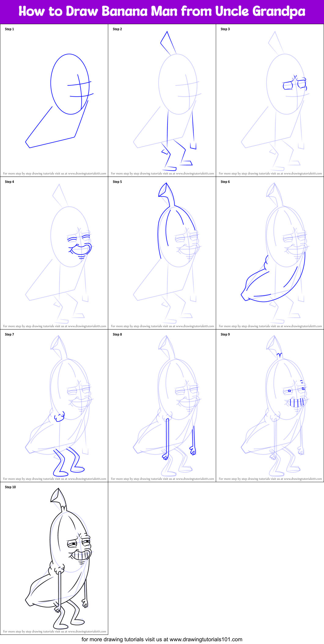
Task: Open the Step 1 drawing panel
Action: point(54,100)
